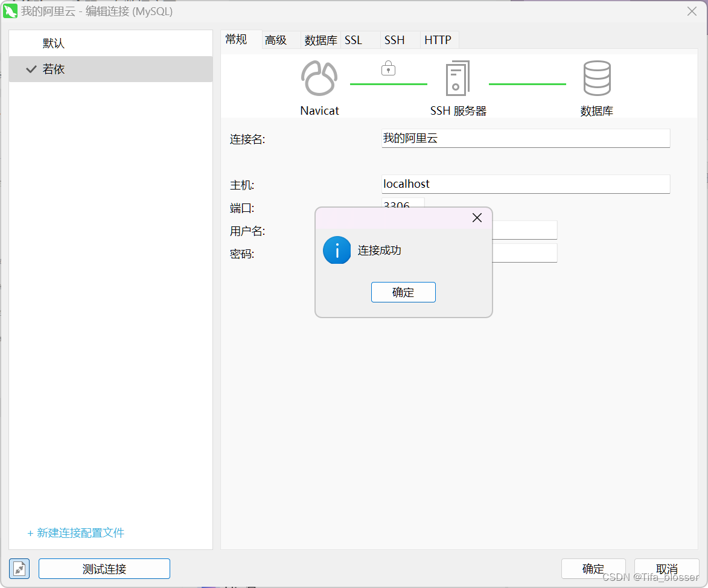Click the 测试连接 button
The height and width of the screenshot is (588, 708).
[104, 569]
